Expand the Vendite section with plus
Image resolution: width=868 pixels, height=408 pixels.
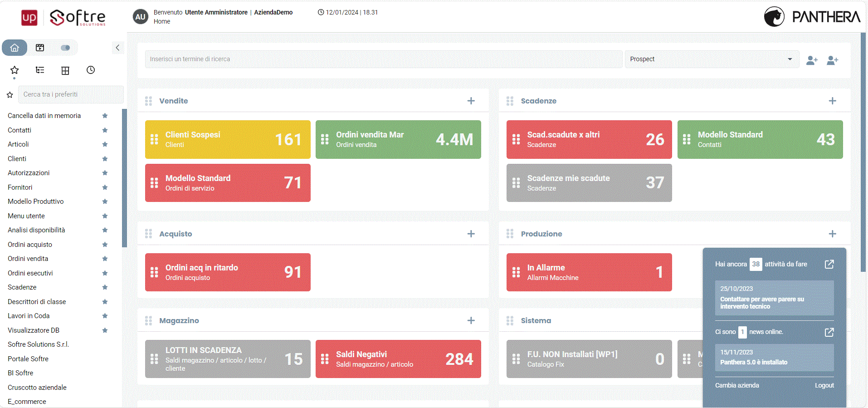point(471,101)
